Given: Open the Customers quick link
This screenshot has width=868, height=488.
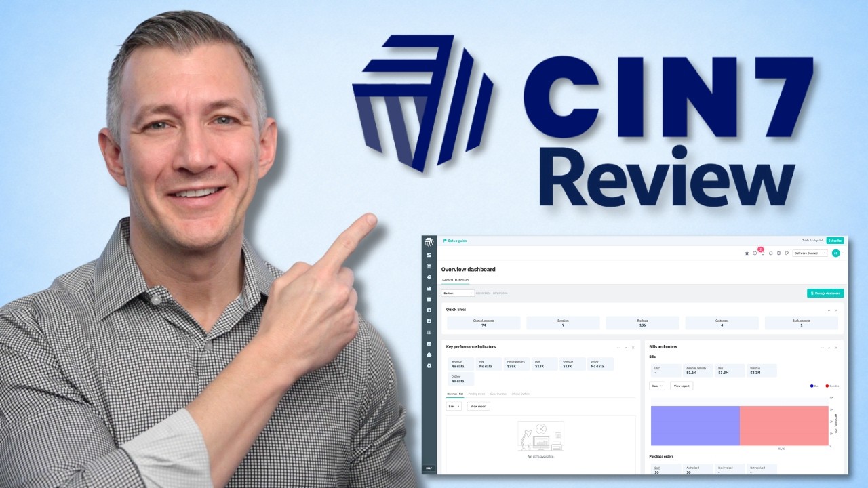Looking at the screenshot, I should click(x=722, y=323).
